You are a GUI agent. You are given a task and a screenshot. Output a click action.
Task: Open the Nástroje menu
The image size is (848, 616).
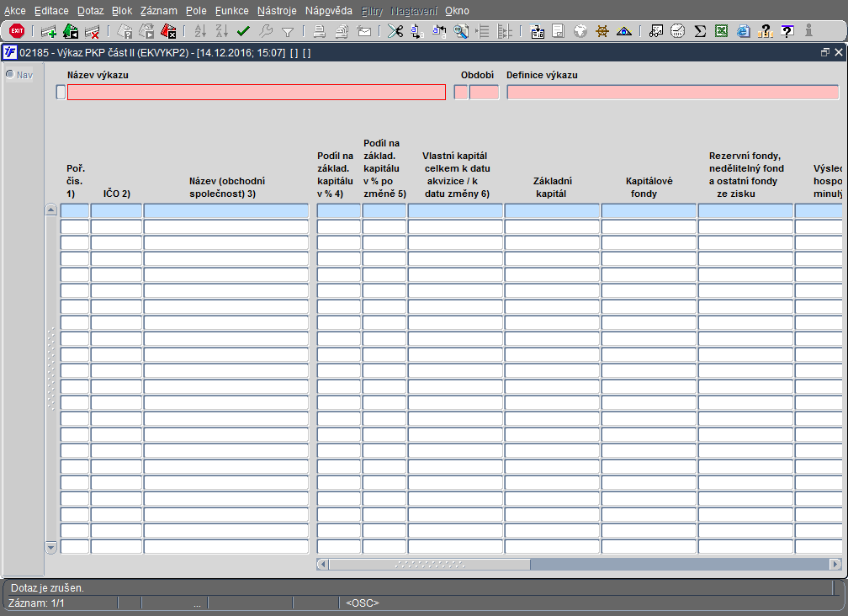[276, 11]
